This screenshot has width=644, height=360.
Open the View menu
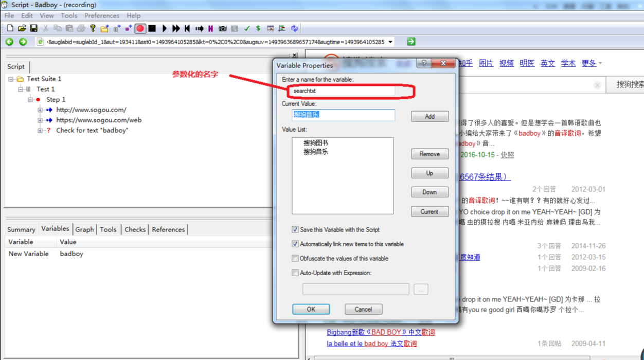(47, 15)
